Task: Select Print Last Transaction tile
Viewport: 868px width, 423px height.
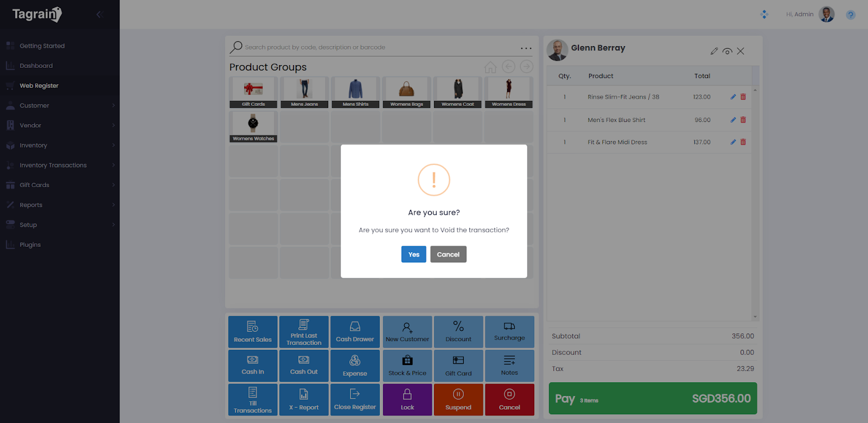Action: point(304,332)
